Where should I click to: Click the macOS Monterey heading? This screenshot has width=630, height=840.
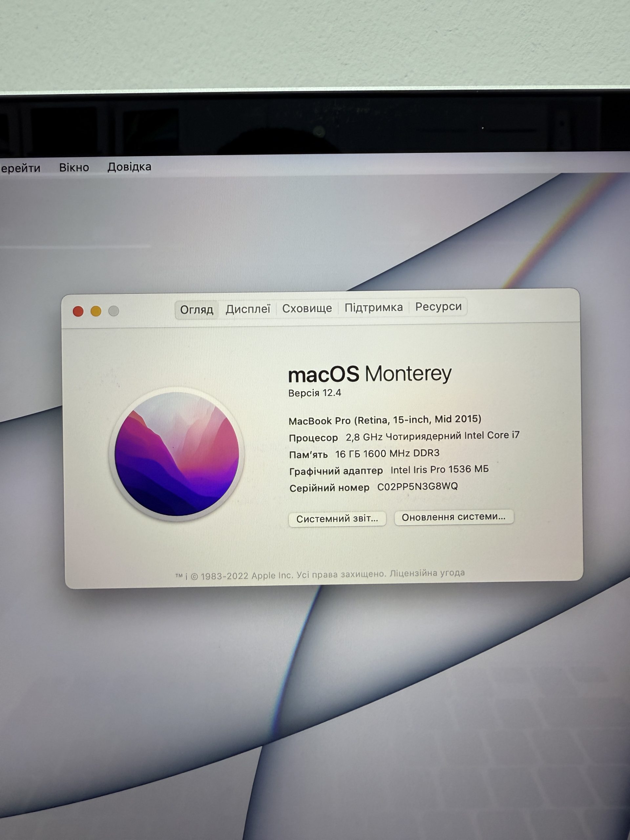(370, 374)
